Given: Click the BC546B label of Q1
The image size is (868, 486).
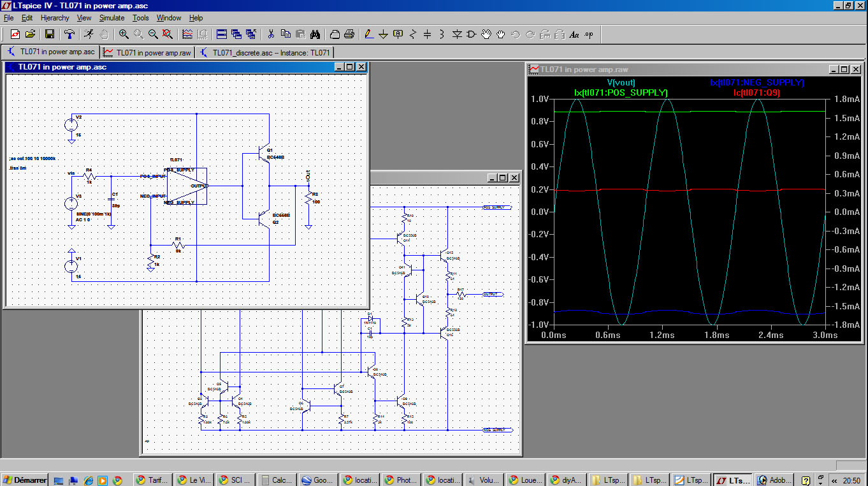Looking at the screenshot, I should pyautogui.click(x=276, y=156).
